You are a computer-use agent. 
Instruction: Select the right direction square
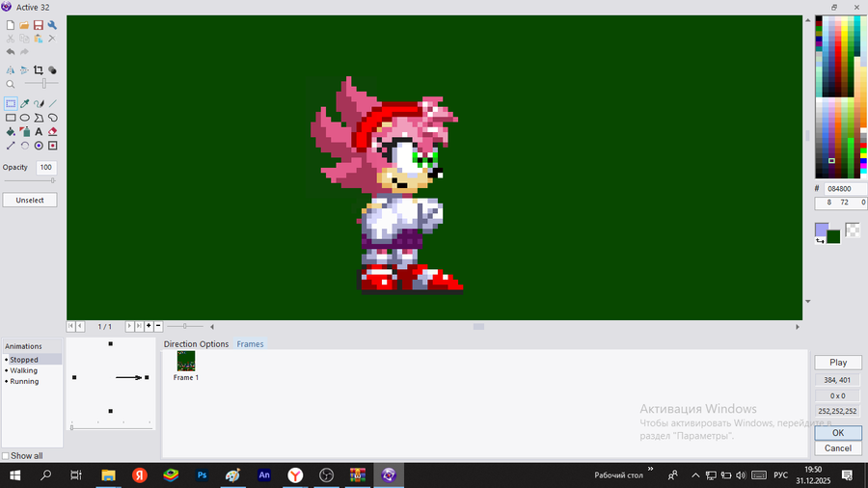point(147,377)
